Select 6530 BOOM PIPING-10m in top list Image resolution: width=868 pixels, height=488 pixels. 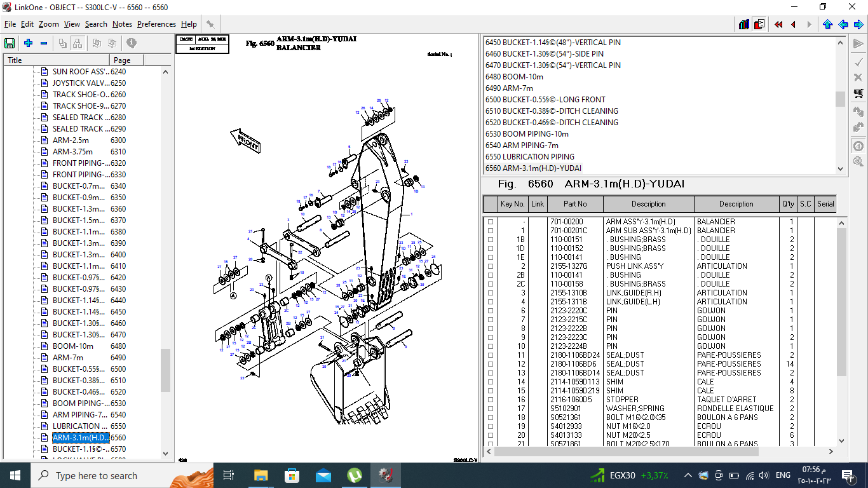pyautogui.click(x=527, y=134)
